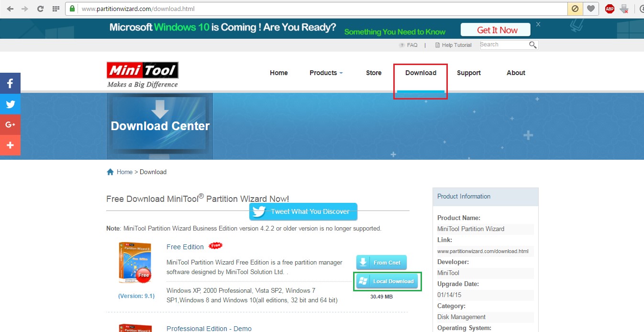Open the blocked downloads icon in the toolbar
Screen dimensions: 644x332
click(x=624, y=8)
